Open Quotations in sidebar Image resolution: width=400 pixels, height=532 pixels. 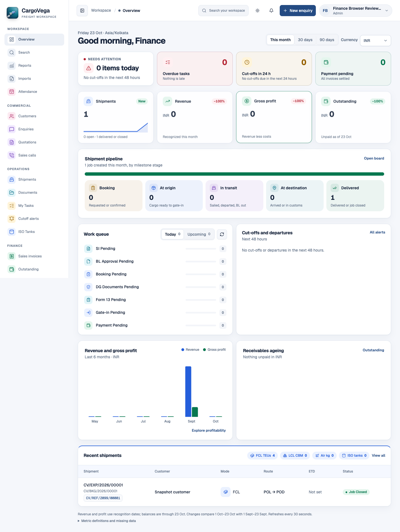point(34,142)
